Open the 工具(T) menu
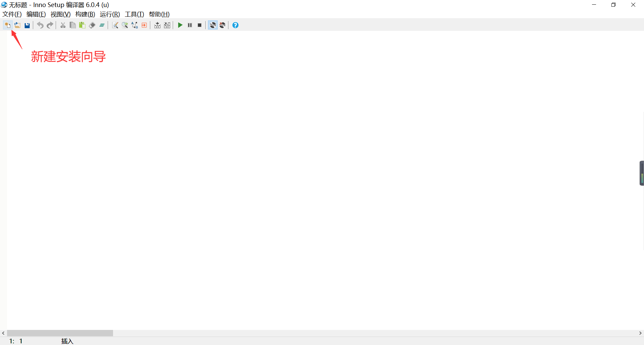 coord(135,14)
